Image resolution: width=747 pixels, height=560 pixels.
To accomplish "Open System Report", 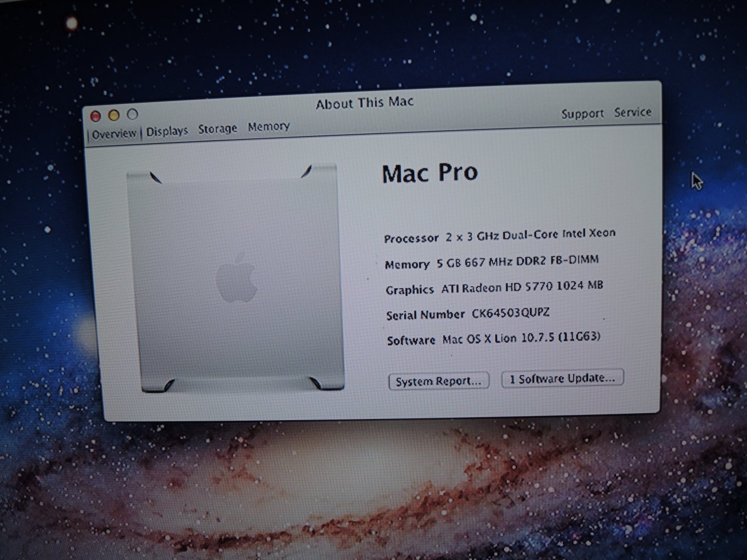I will click(439, 381).
